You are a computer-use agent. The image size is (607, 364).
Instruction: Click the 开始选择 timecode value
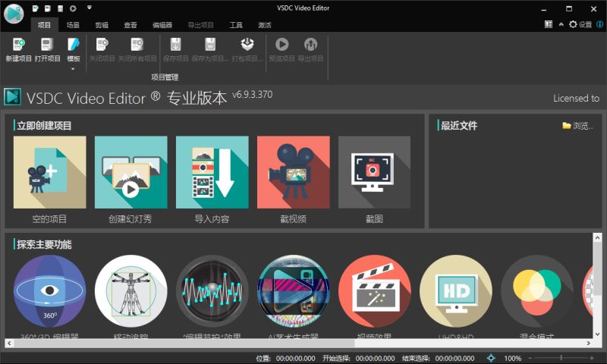coord(375,359)
